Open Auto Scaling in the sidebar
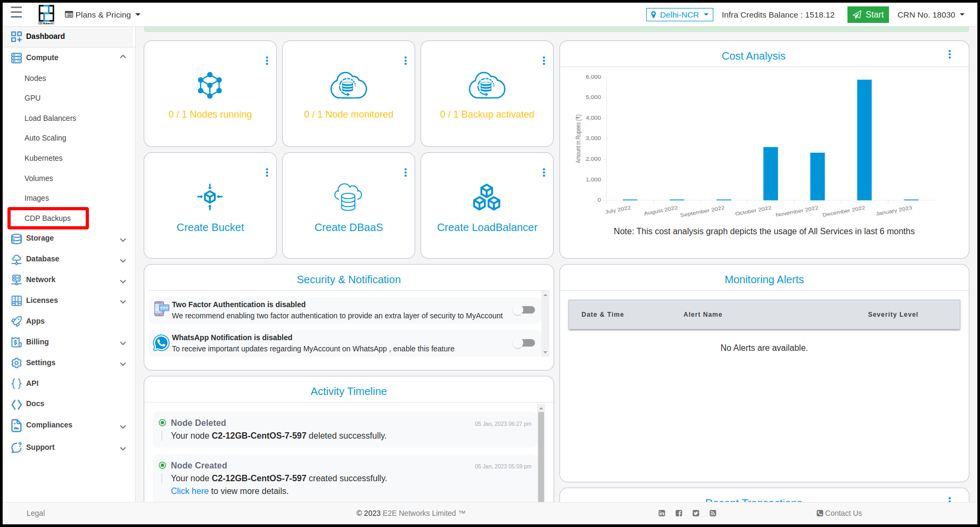This screenshot has width=980, height=527. tap(45, 138)
